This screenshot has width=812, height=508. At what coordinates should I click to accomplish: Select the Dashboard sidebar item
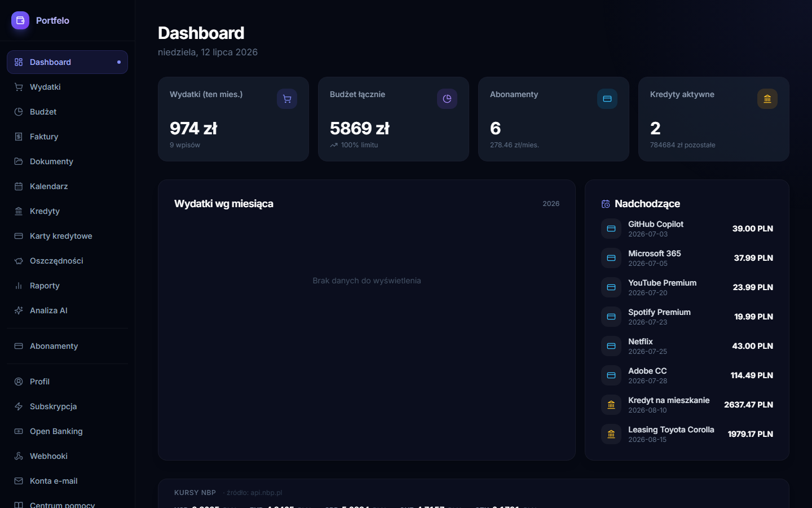67,62
